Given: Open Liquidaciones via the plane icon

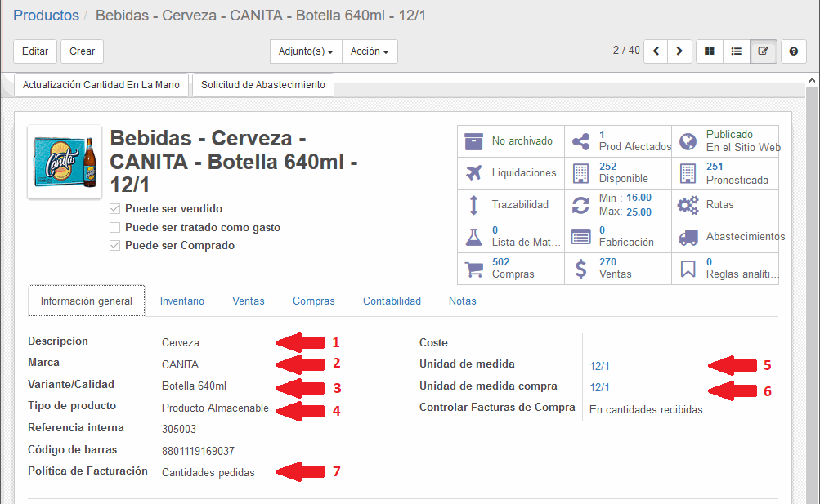Looking at the screenshot, I should click(474, 173).
